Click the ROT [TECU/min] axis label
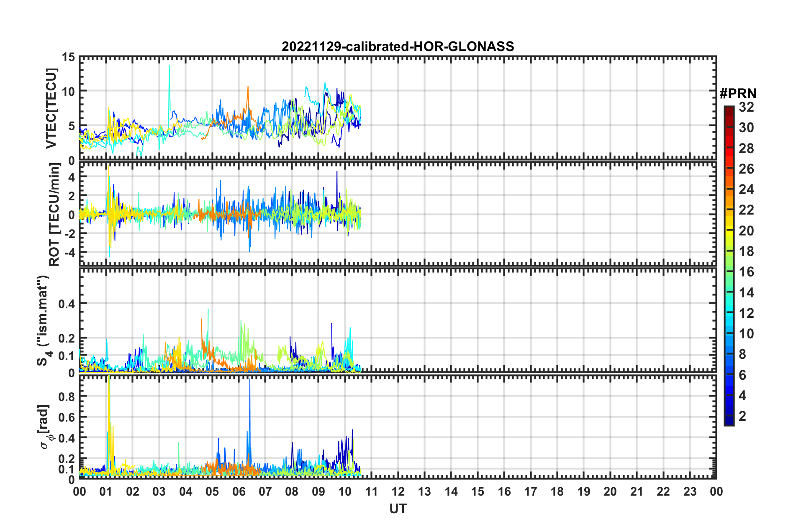796x532 pixels. point(54,214)
